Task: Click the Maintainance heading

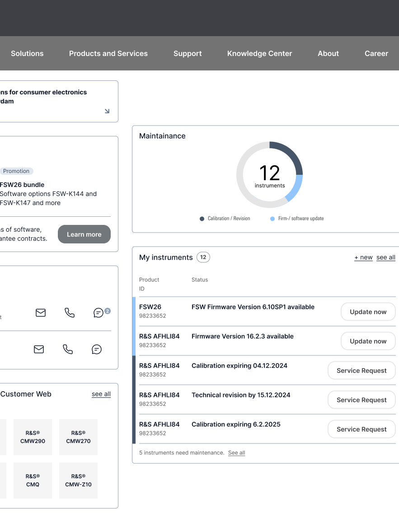Action: coord(162,136)
